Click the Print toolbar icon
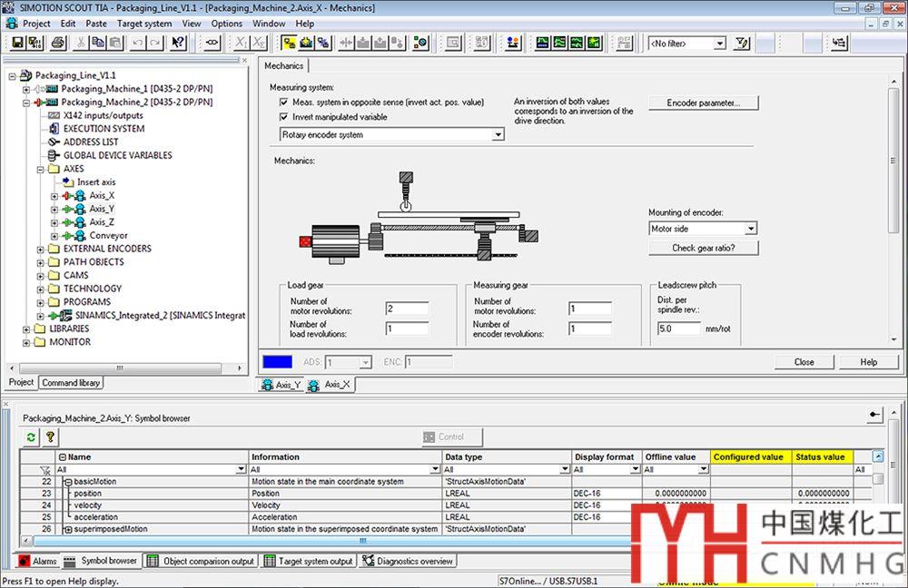This screenshot has width=908, height=588. pyautogui.click(x=58, y=43)
